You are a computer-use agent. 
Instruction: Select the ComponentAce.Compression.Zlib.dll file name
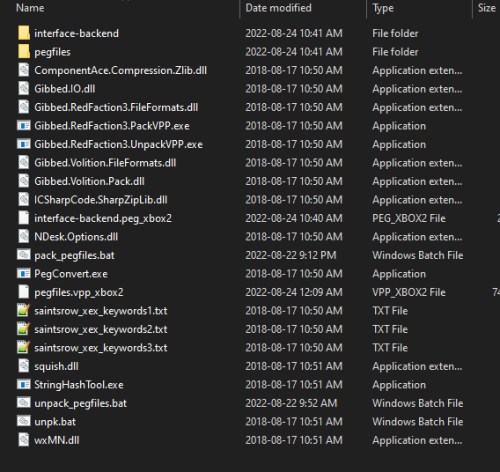(120, 70)
